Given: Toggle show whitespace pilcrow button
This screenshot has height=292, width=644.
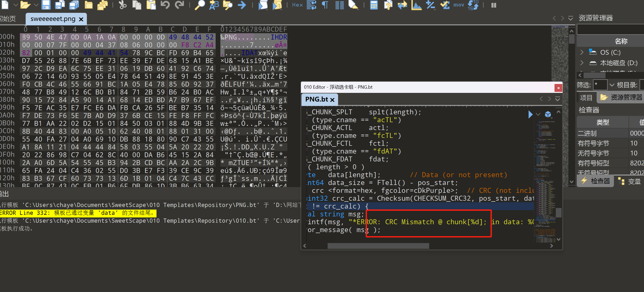Looking at the screenshot, I should click(x=325, y=5).
